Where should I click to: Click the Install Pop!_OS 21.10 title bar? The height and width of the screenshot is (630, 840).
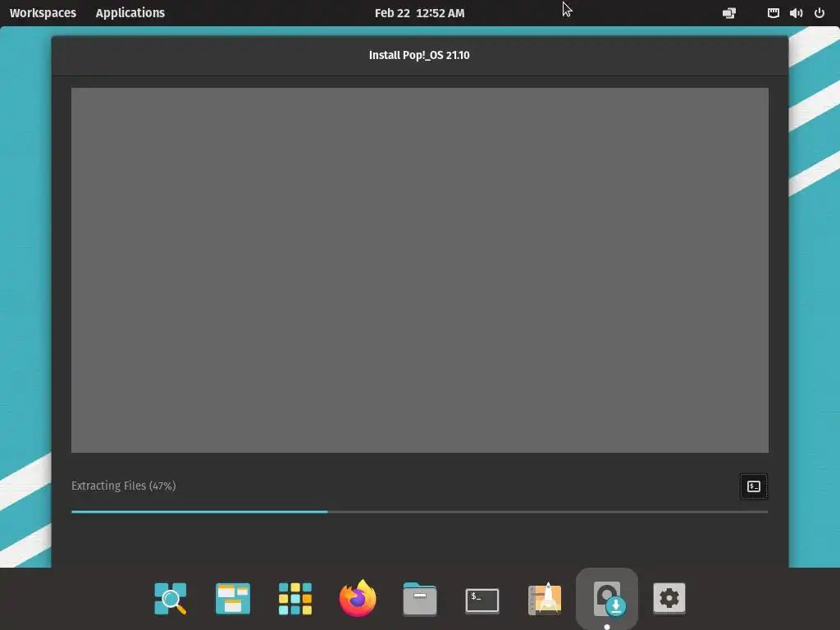(419, 55)
